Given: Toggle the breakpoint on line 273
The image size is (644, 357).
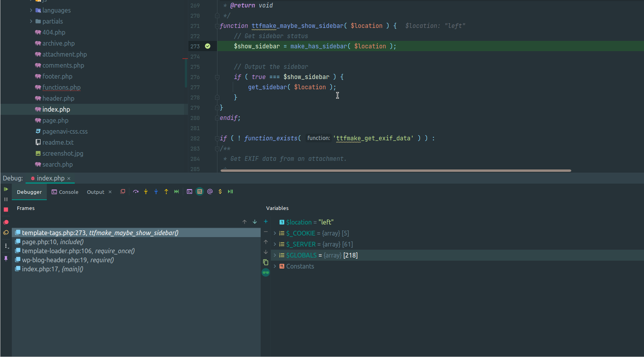Looking at the screenshot, I should tap(208, 46).
